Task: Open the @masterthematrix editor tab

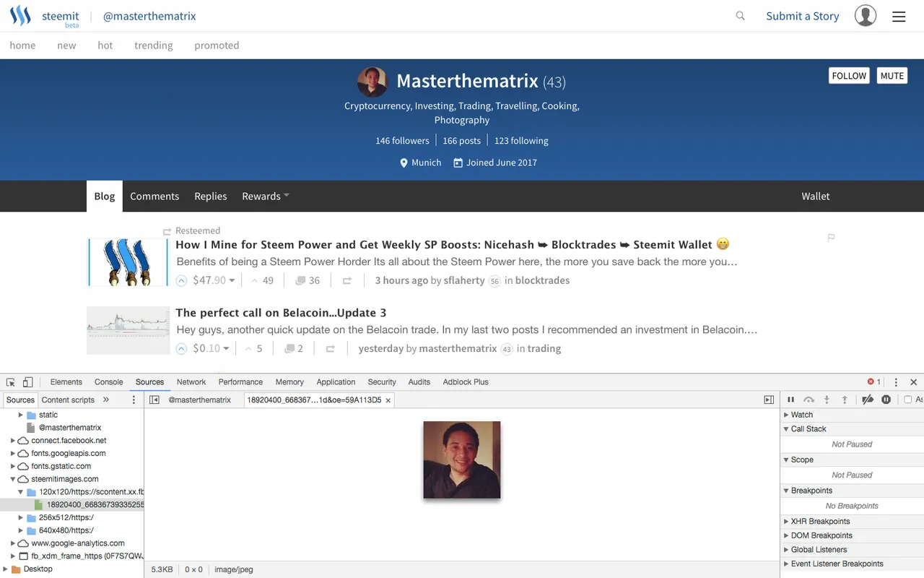Action: pos(200,400)
